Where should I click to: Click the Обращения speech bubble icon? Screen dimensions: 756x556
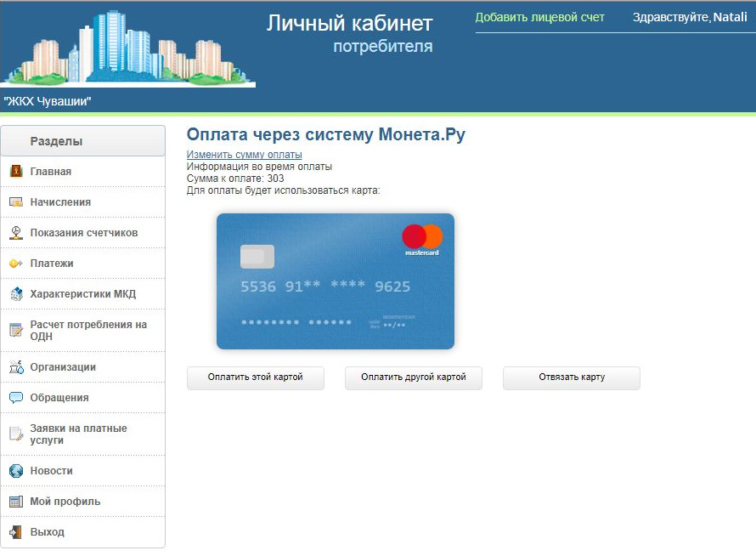click(x=15, y=398)
